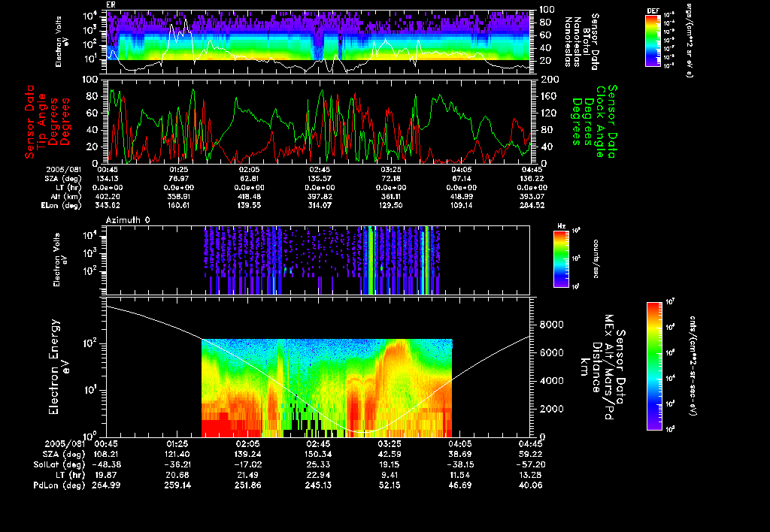This screenshot has width=770, height=532.
Task: Select the PdLon value 245.13
Action: 318,485
